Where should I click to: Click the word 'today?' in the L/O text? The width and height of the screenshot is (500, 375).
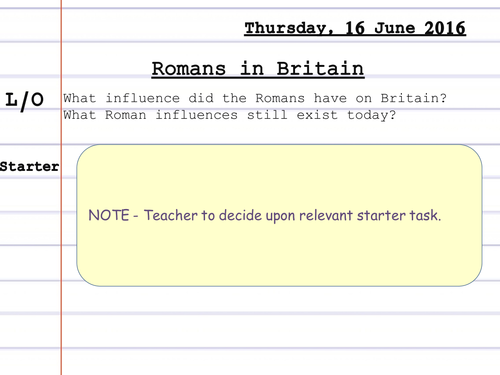(372, 115)
